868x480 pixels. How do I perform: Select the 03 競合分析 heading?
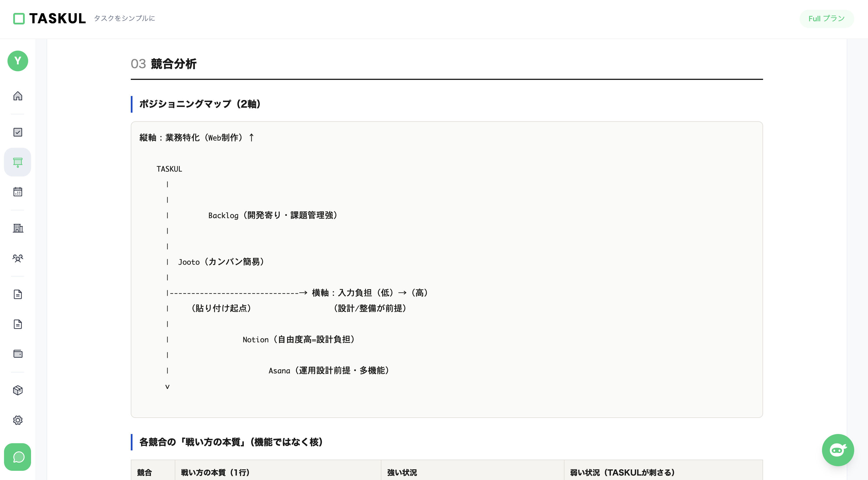pyautogui.click(x=164, y=64)
